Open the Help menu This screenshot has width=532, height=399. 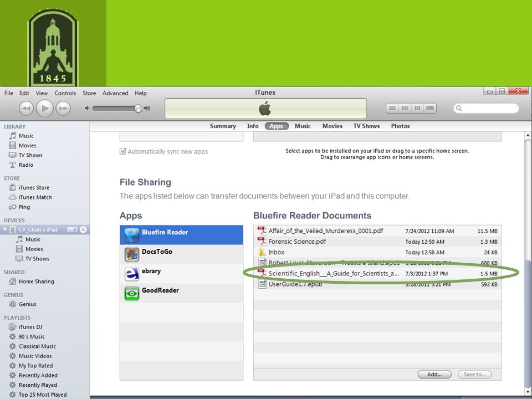(x=140, y=93)
